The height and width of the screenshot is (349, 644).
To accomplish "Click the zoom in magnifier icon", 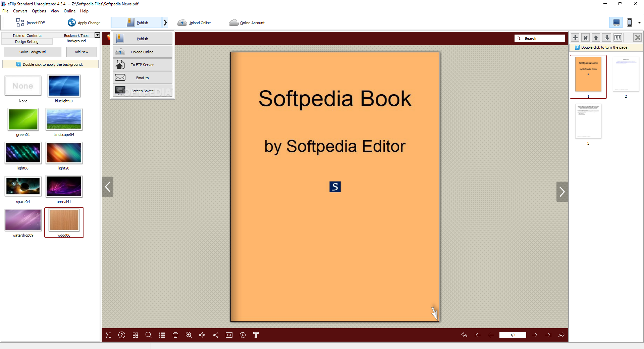I will coord(189,335).
